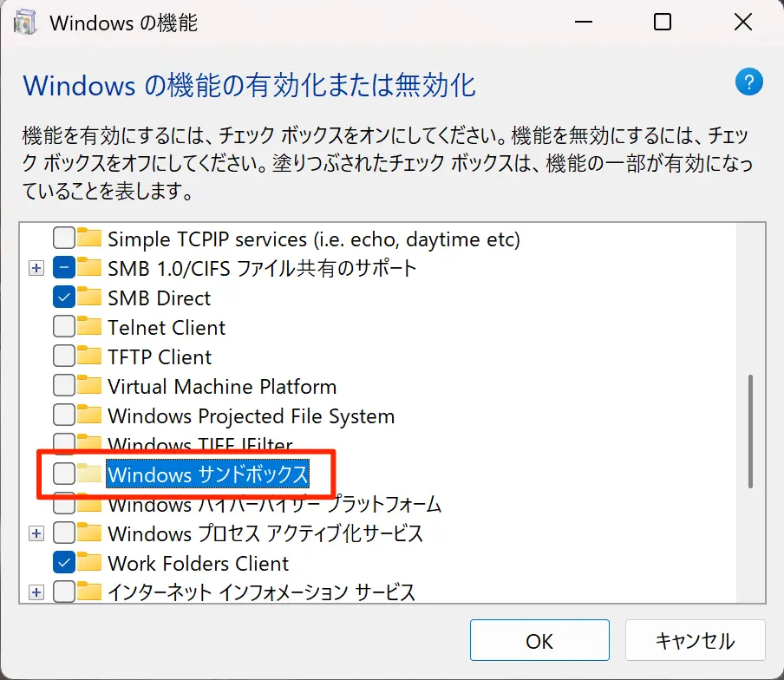Enable the Windows サンドボックス checkbox
Viewport: 784px width, 680px height.
pyautogui.click(x=64, y=474)
